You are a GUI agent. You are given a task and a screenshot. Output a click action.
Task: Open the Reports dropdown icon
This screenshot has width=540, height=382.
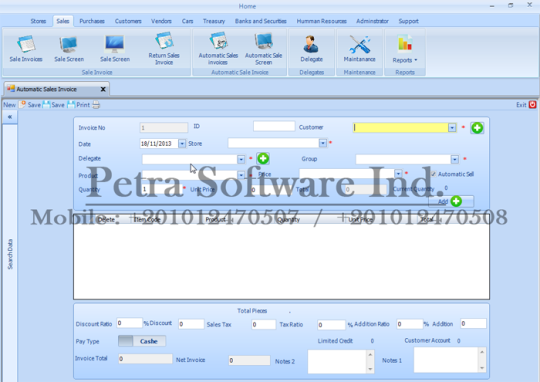coord(405,49)
